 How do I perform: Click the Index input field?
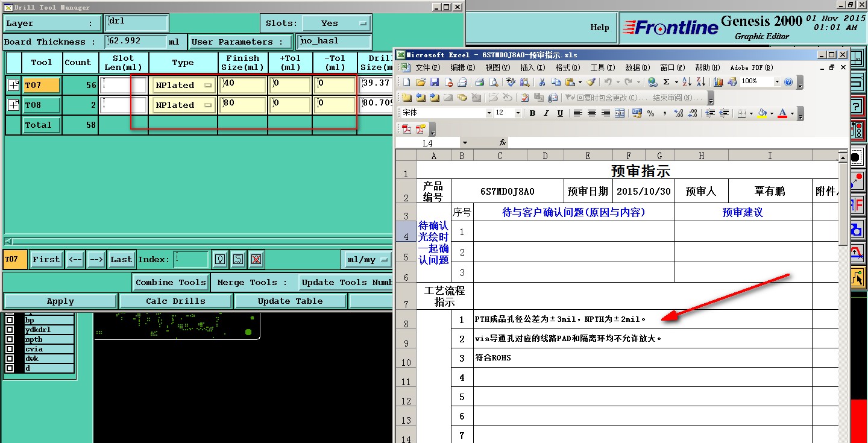(x=191, y=260)
